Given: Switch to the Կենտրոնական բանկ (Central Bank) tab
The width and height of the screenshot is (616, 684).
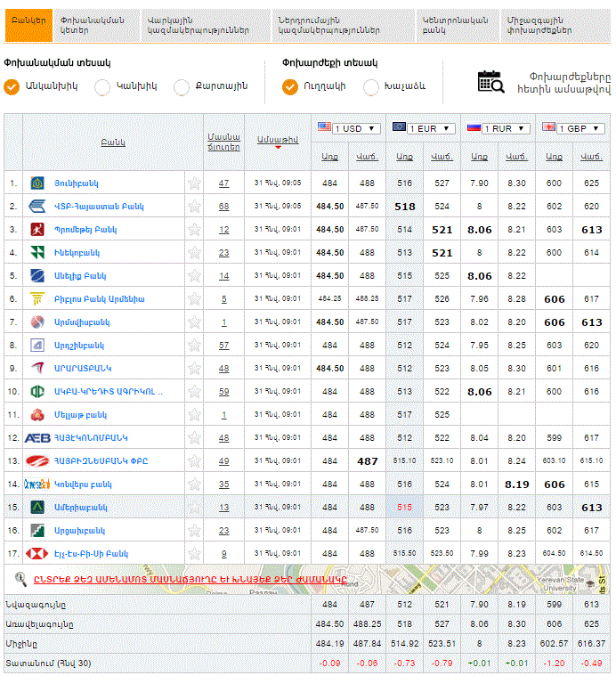Looking at the screenshot, I should 444,25.
